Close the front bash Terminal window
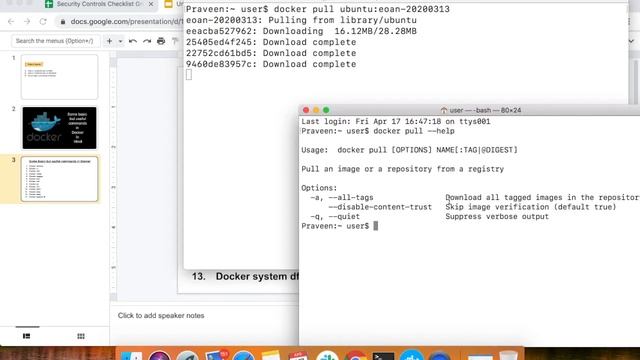The image size is (640, 360). point(306,110)
